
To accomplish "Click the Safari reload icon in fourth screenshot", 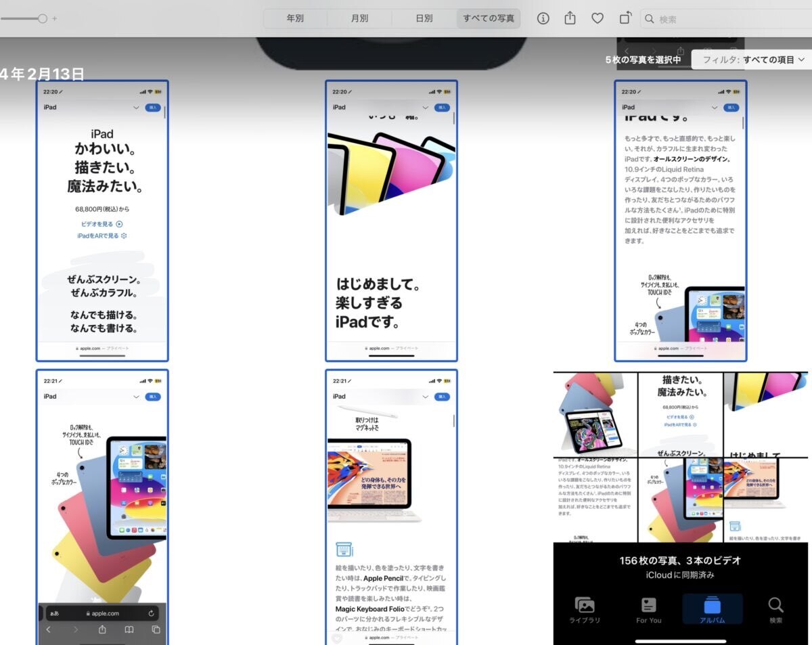I will [x=152, y=613].
